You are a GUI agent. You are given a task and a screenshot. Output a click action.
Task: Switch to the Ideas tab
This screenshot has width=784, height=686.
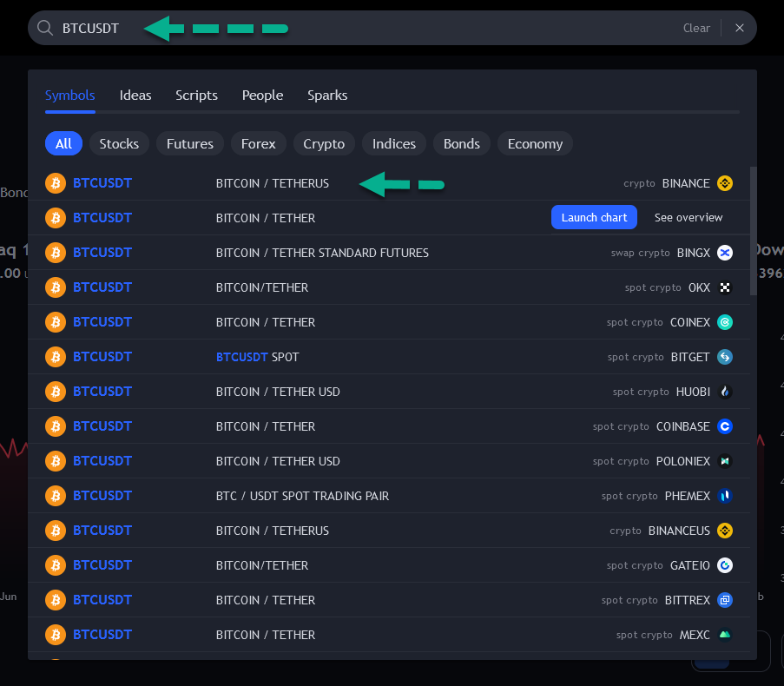click(135, 95)
